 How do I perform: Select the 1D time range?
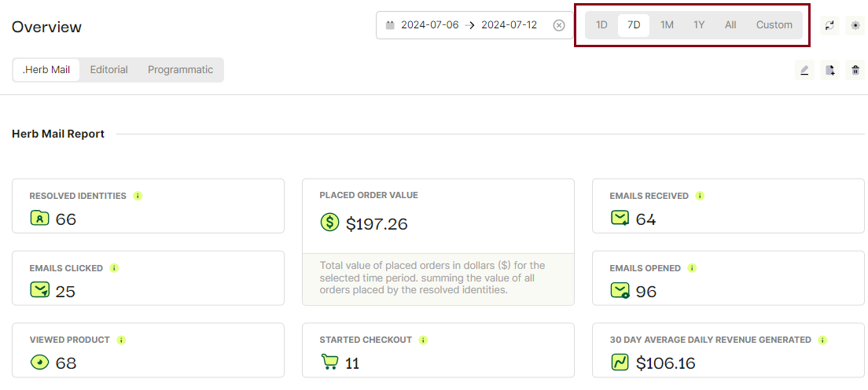point(601,25)
